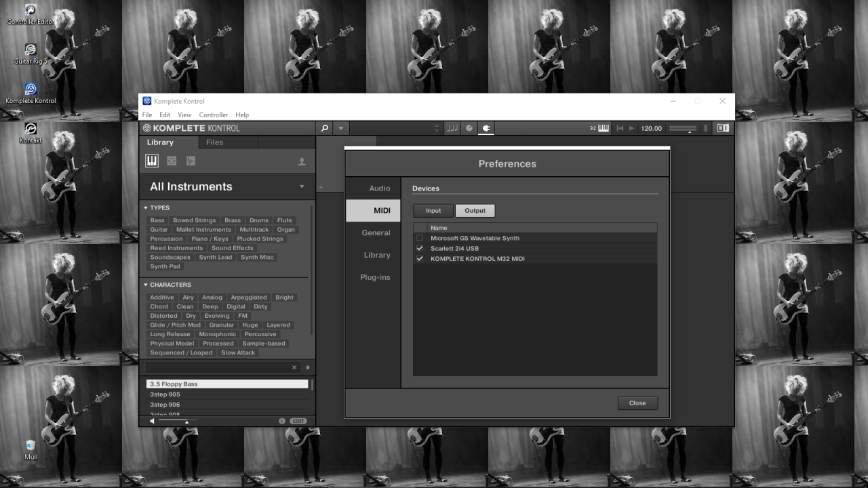Open the dropdown arrow next to magnifier

click(x=341, y=128)
